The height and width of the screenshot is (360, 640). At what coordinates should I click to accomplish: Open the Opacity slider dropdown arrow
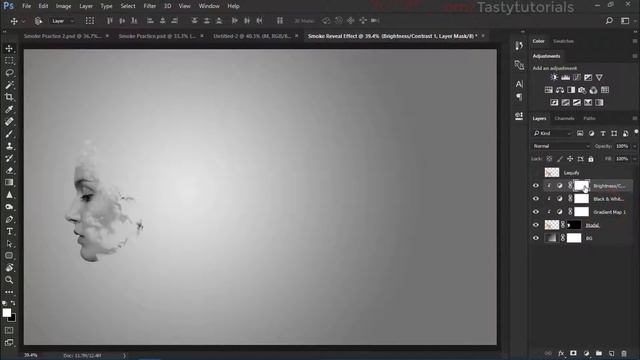(x=635, y=146)
